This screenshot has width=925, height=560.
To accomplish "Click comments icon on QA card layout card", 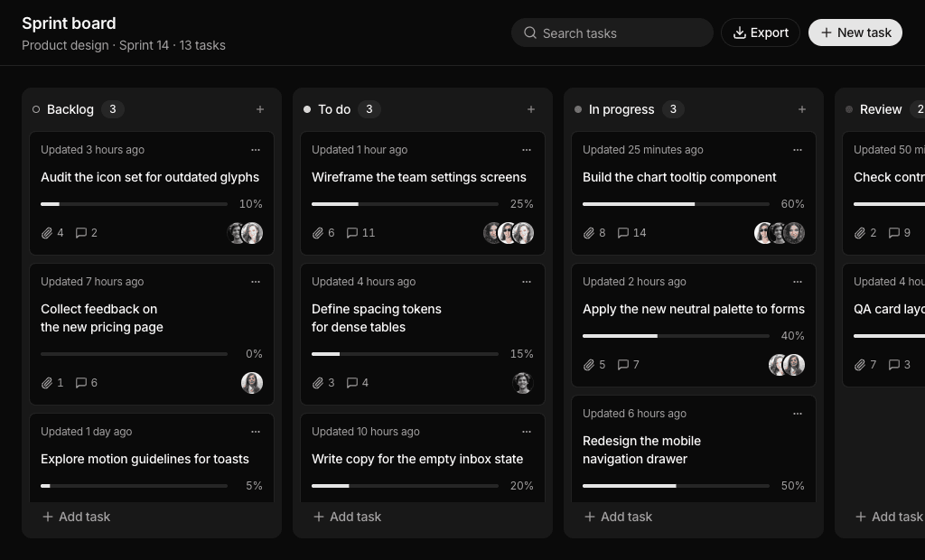I will click(x=893, y=365).
